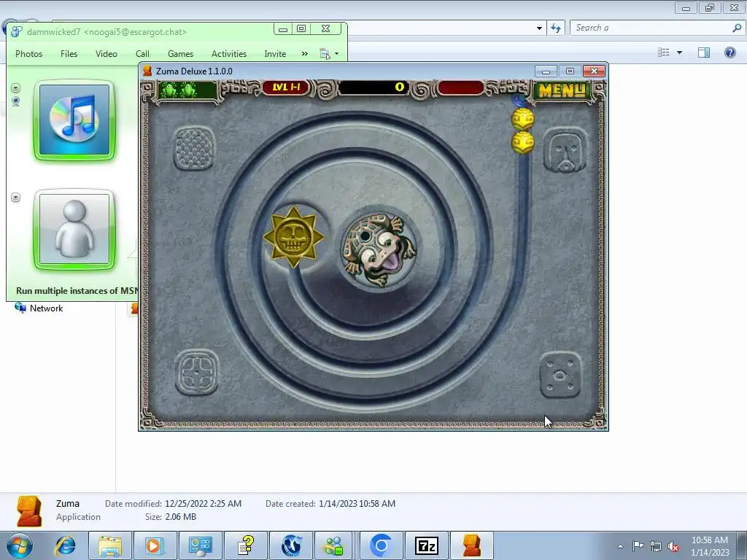Click the Date created value 1/14/2023 10:58 AM

pos(357,503)
